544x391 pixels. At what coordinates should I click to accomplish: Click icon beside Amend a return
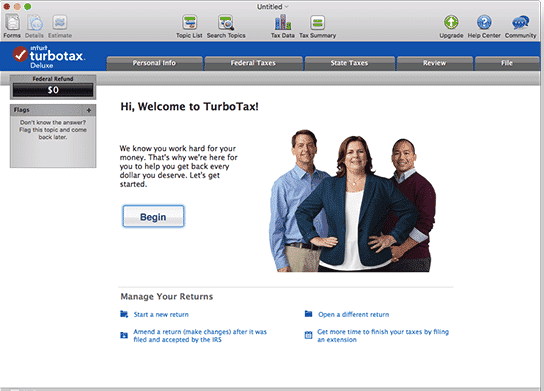[124, 335]
